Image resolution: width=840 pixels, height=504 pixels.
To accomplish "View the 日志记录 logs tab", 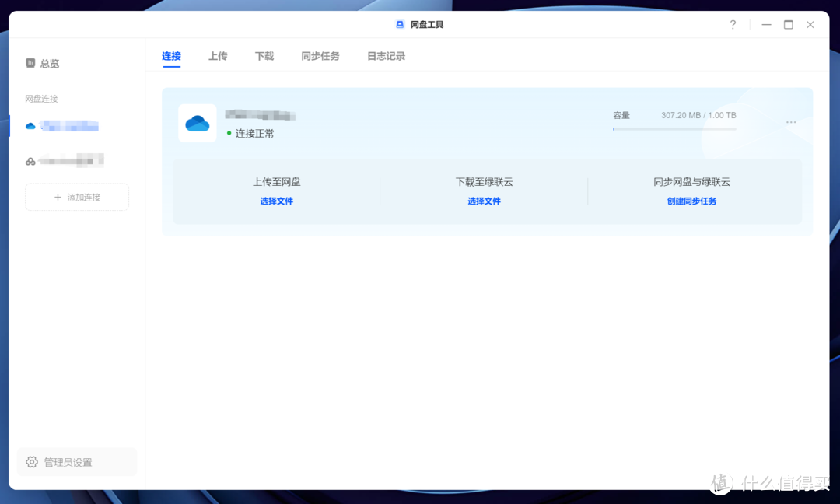I will (386, 56).
